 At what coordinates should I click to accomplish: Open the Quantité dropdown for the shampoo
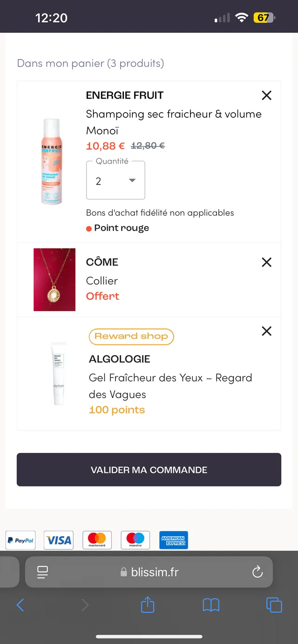pos(115,180)
